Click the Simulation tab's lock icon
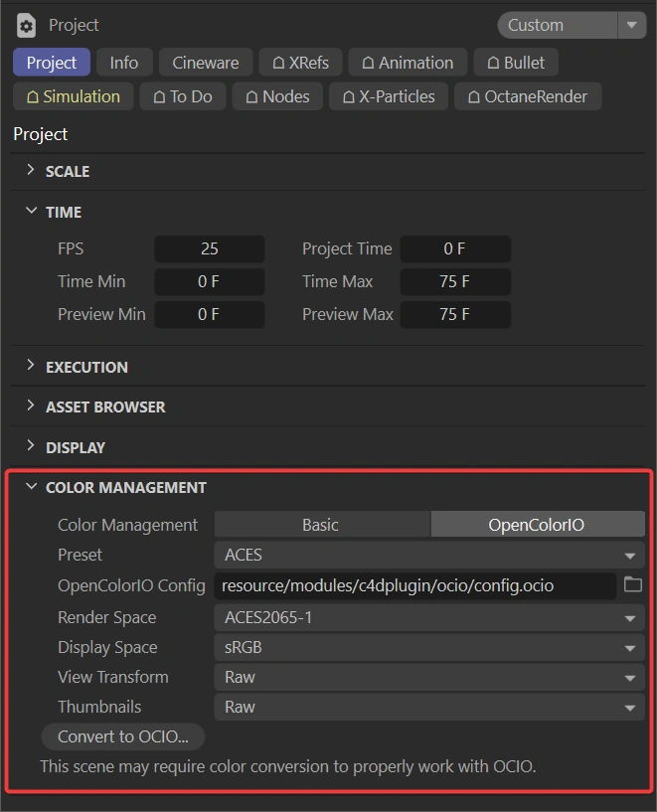 click(x=33, y=96)
